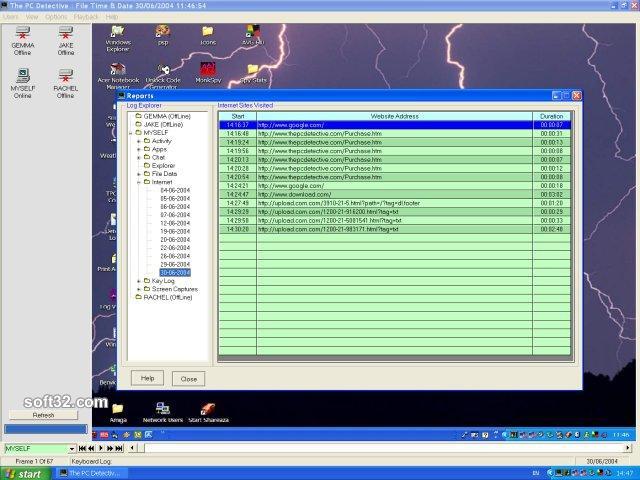This screenshot has height=480, width=640.
Task: Click The PC Detective taskbar button
Action: click(x=91, y=473)
